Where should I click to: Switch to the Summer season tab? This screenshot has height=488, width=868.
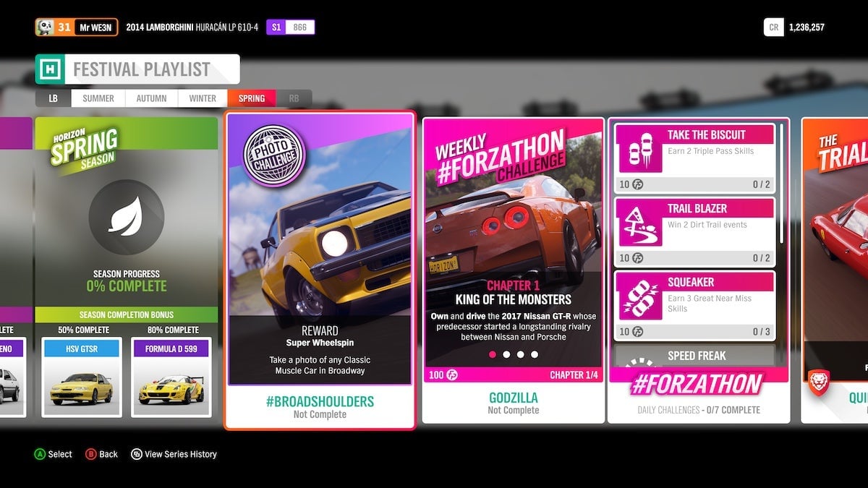click(x=98, y=98)
